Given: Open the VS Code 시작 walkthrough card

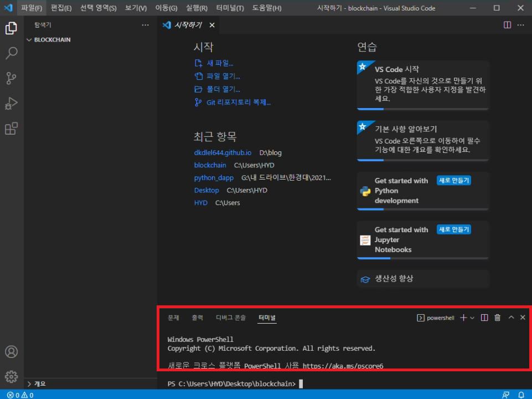Looking at the screenshot, I should [x=423, y=85].
